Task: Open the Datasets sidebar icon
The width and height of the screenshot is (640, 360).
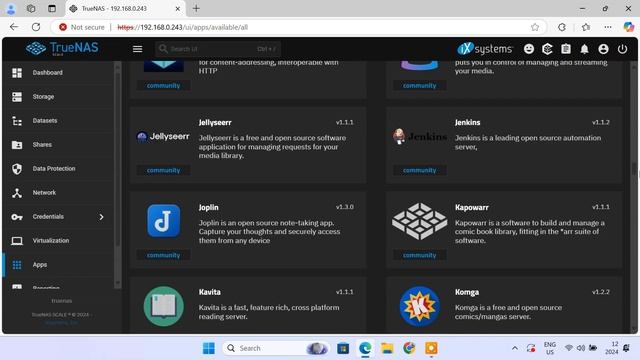Action: (x=17, y=121)
